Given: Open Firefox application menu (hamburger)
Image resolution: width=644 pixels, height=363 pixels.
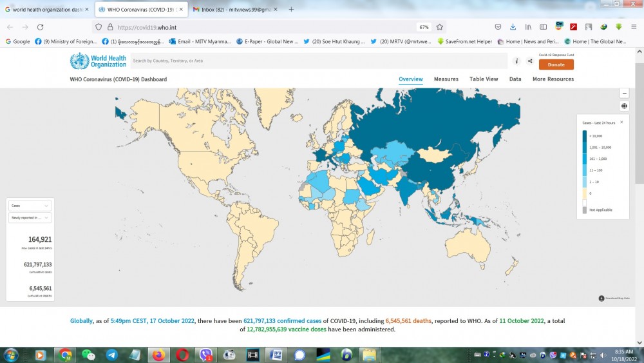Looking at the screenshot, I should point(633,27).
